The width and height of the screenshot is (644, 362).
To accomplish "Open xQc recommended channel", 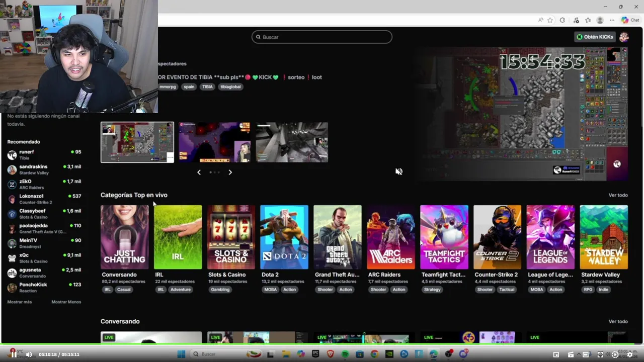I will click(x=44, y=258).
